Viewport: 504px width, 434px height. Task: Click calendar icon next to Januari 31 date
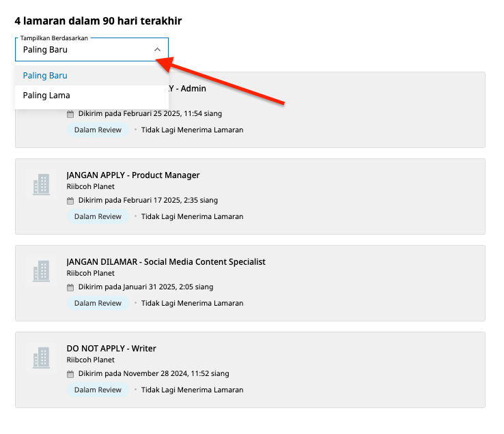[x=70, y=287]
